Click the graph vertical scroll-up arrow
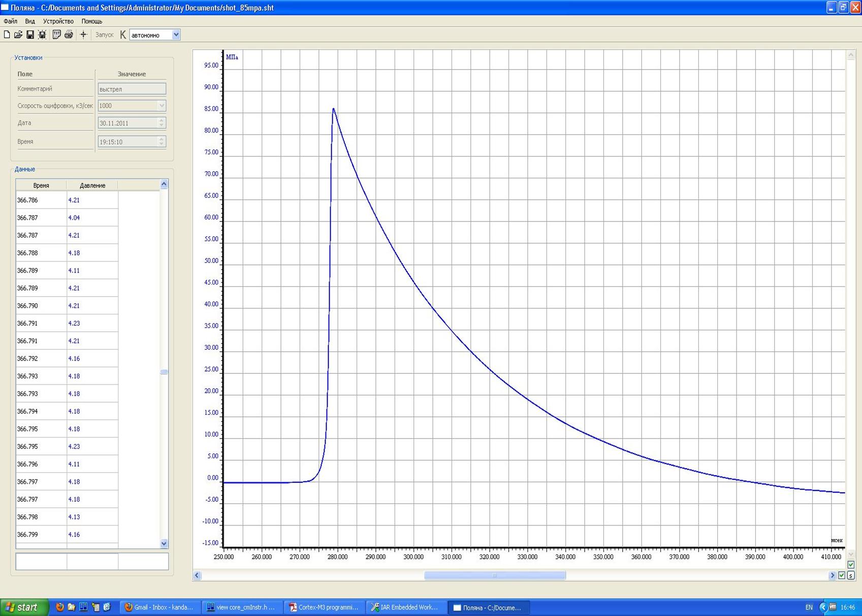862x616 pixels. point(851,55)
